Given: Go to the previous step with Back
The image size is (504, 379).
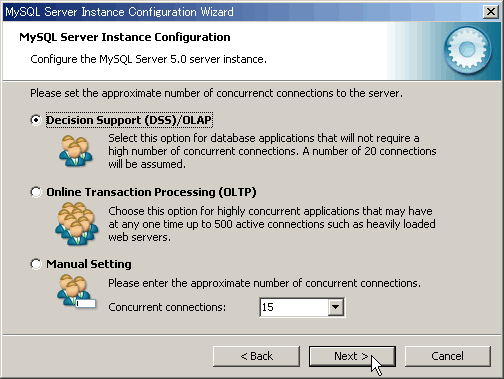Looking at the screenshot, I should point(256,356).
